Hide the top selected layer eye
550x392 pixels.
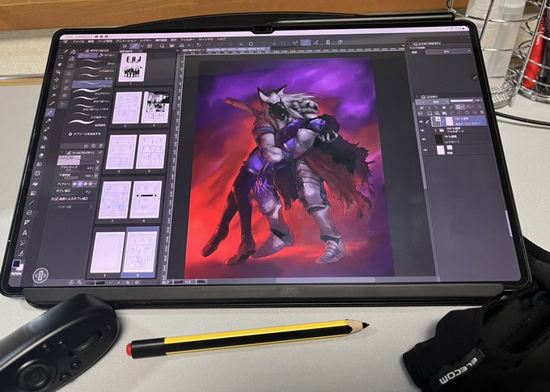tap(421, 121)
